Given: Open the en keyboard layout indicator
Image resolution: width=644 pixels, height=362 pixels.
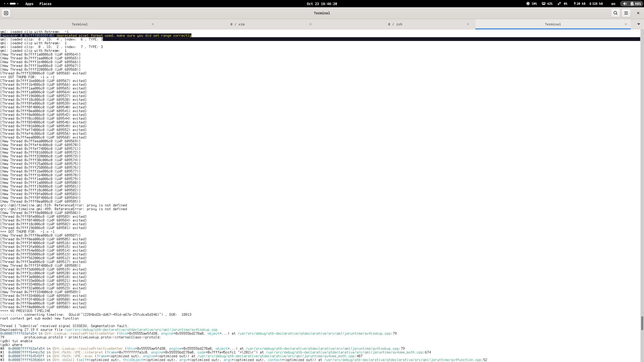Looking at the screenshot, I should point(613,4).
